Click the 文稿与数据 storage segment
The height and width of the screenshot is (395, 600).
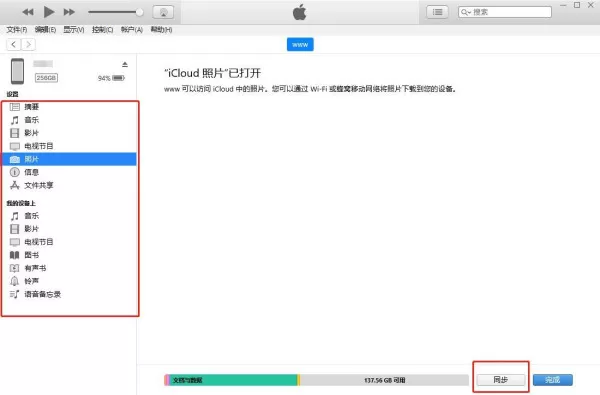tap(233, 380)
